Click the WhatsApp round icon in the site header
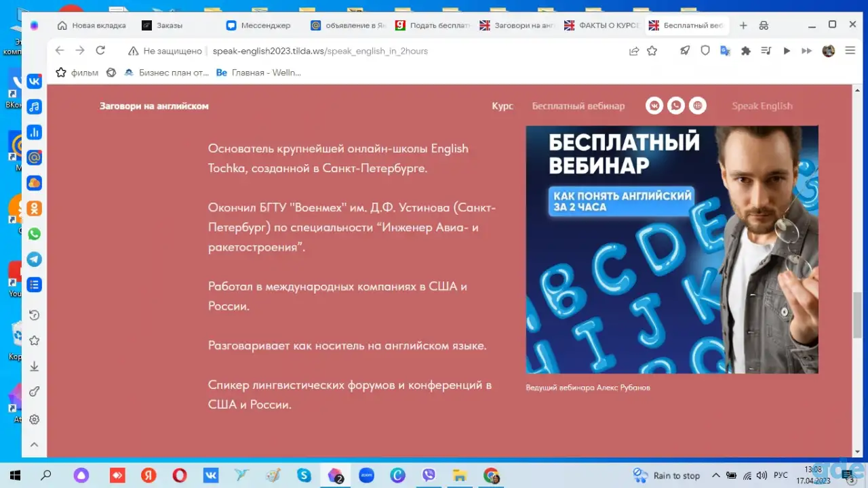 [675, 106]
